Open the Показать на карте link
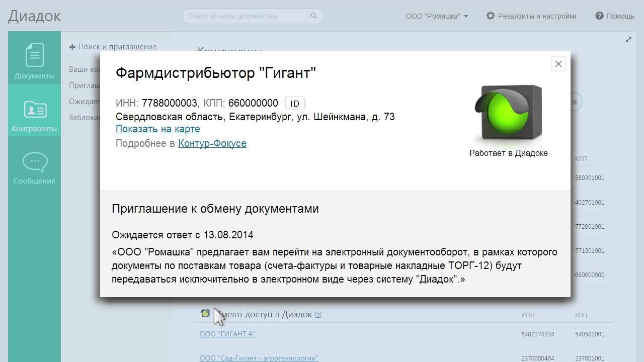The width and height of the screenshot is (644, 362). click(158, 129)
